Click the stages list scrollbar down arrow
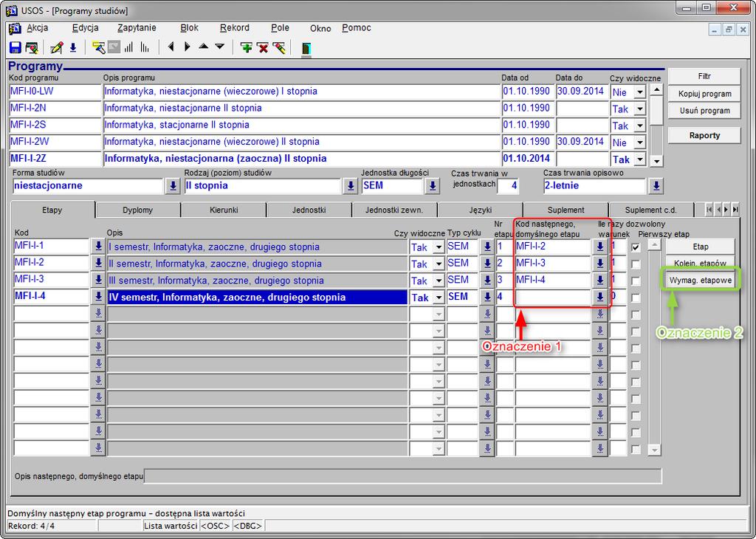 (654, 450)
